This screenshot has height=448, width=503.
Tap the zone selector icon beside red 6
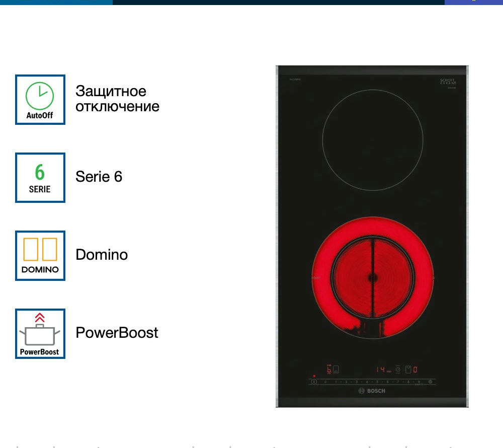click(336, 370)
